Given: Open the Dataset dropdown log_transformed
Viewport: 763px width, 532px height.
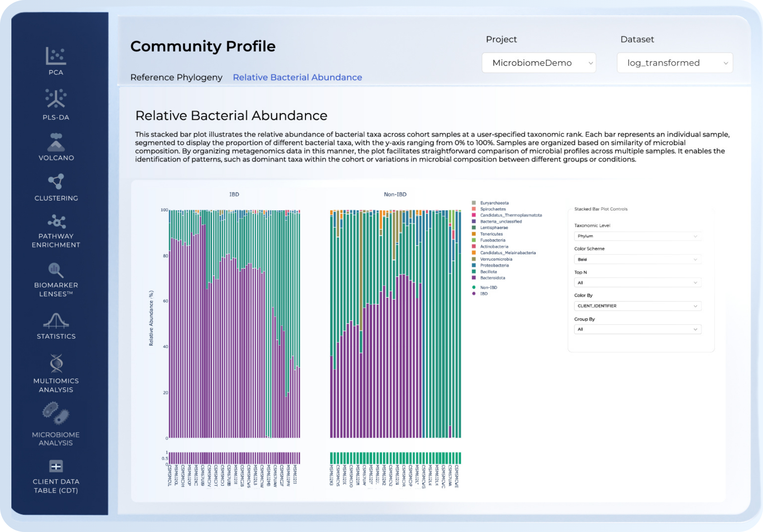Looking at the screenshot, I should coord(675,63).
